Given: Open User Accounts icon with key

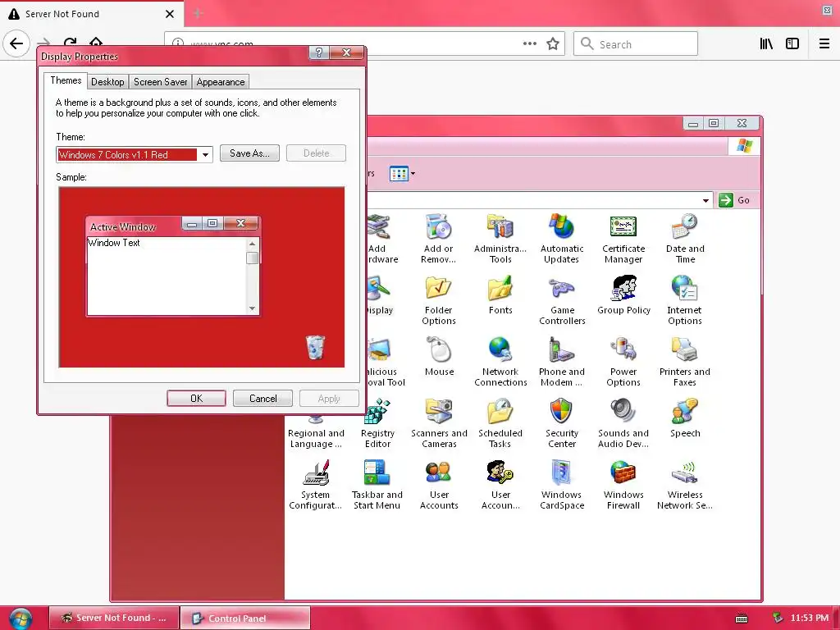Looking at the screenshot, I should click(x=500, y=485).
